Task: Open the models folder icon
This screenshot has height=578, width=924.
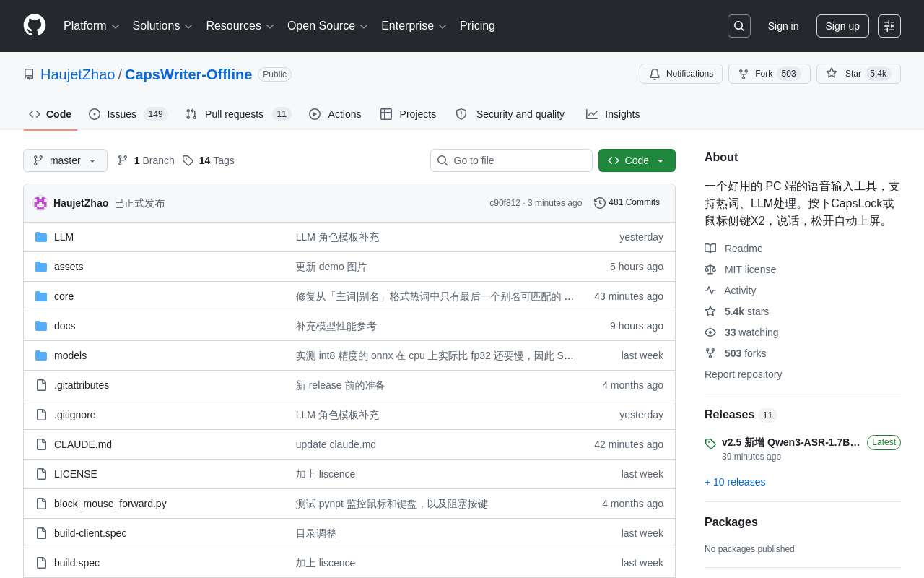Action: click(41, 355)
